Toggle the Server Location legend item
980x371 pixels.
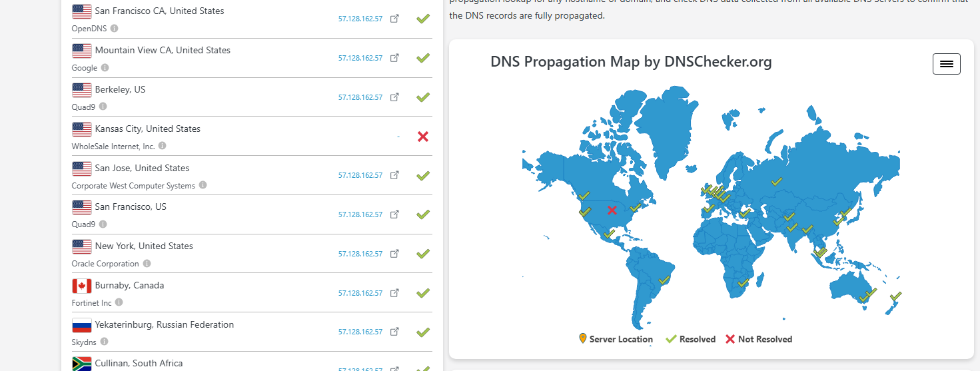tap(616, 339)
